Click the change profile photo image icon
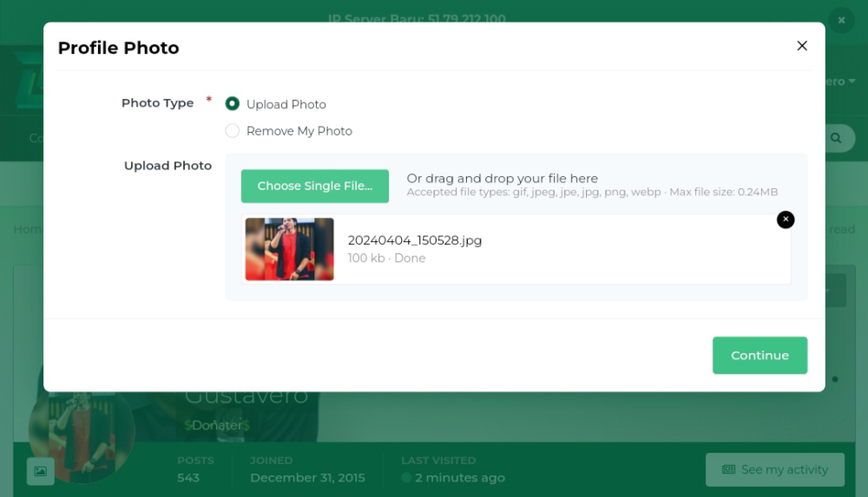868x497 pixels. [41, 471]
